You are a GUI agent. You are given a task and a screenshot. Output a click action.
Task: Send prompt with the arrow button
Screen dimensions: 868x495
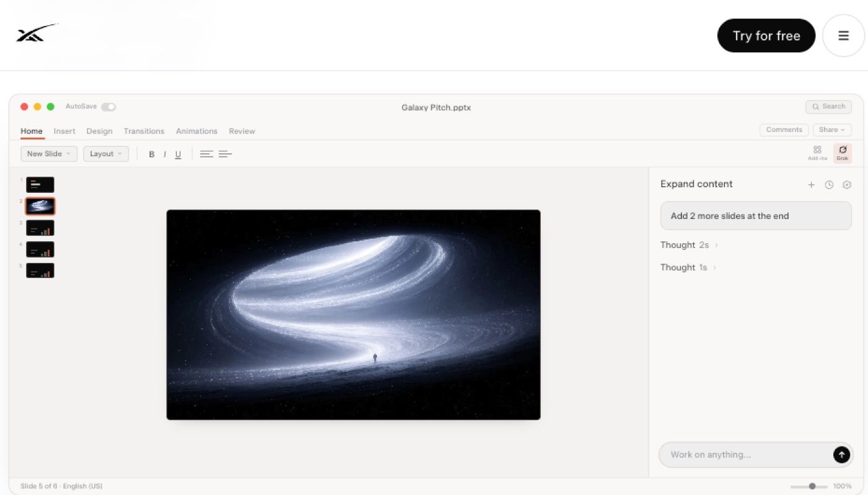[x=841, y=455]
